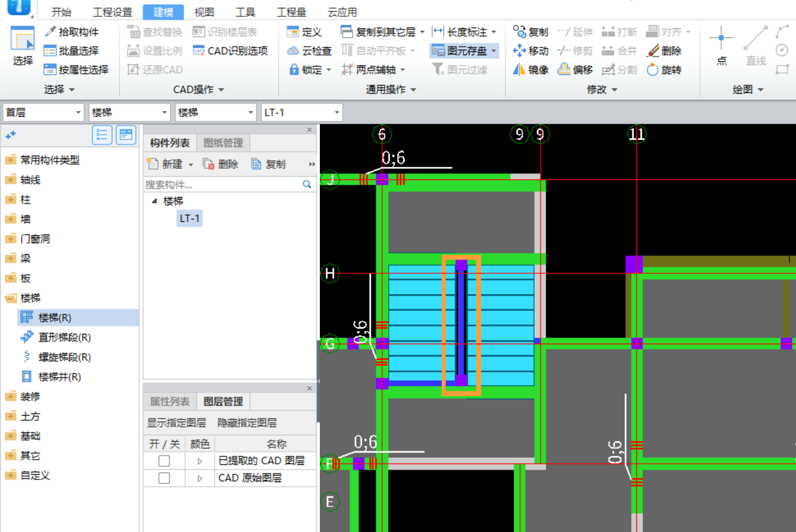The image size is (796, 532).
Task: Choose the 直线 line drawing tool
Action: click(756, 46)
